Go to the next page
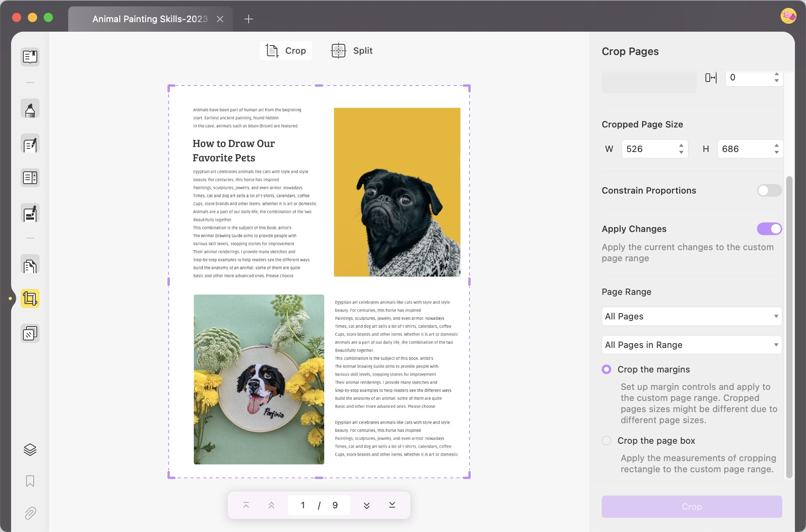Viewport: 806px width, 532px height. pos(367,505)
